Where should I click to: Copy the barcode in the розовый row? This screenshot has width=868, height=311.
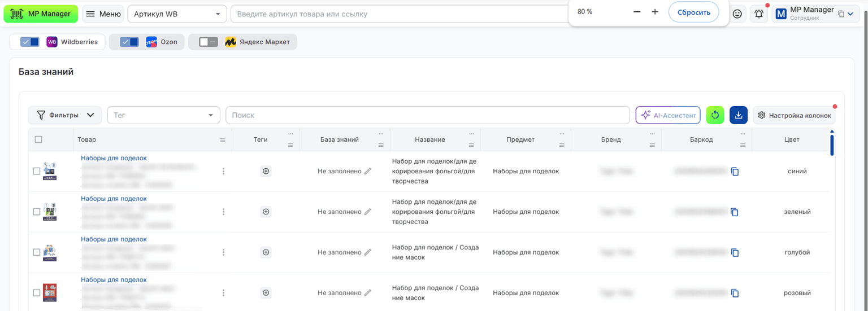point(735,294)
